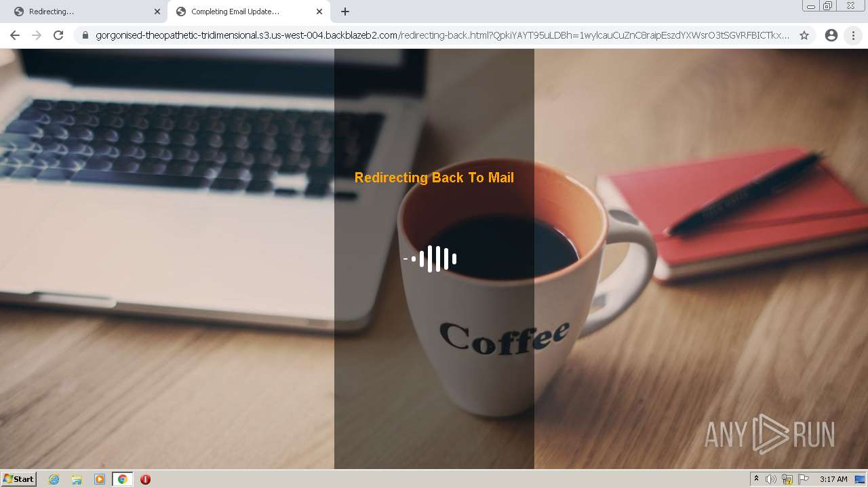Launch Internet Explorer from taskbar

click(54, 479)
